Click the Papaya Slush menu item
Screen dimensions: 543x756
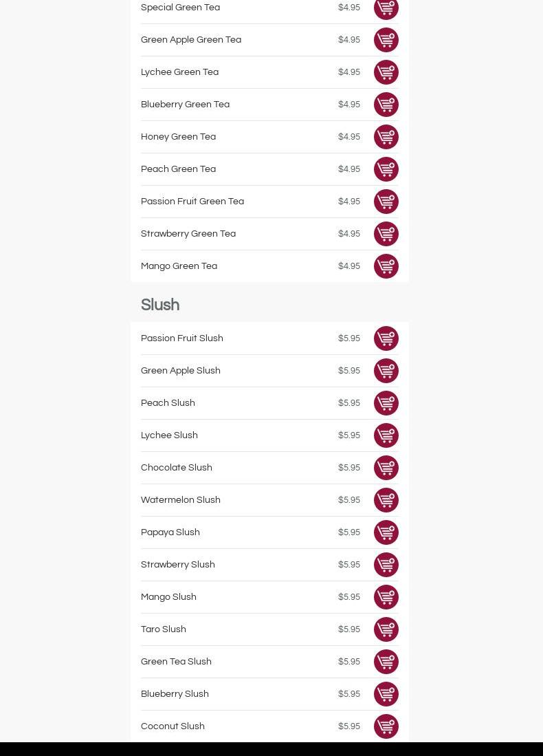tap(170, 532)
